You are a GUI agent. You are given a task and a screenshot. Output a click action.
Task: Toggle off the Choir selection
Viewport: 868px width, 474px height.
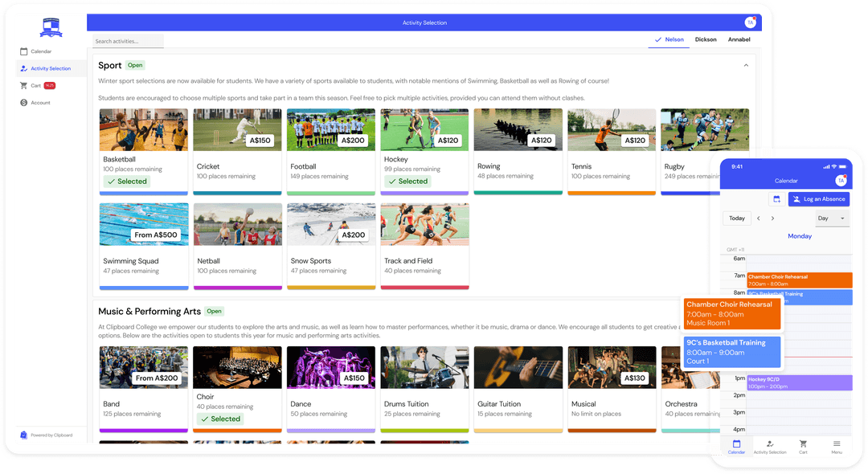coord(220,419)
